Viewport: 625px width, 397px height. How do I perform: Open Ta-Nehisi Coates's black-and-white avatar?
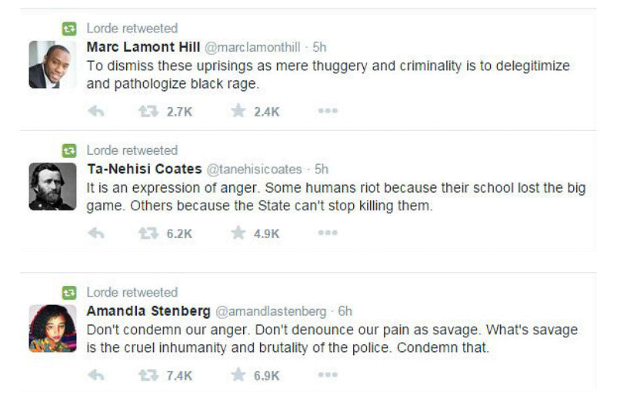52,186
